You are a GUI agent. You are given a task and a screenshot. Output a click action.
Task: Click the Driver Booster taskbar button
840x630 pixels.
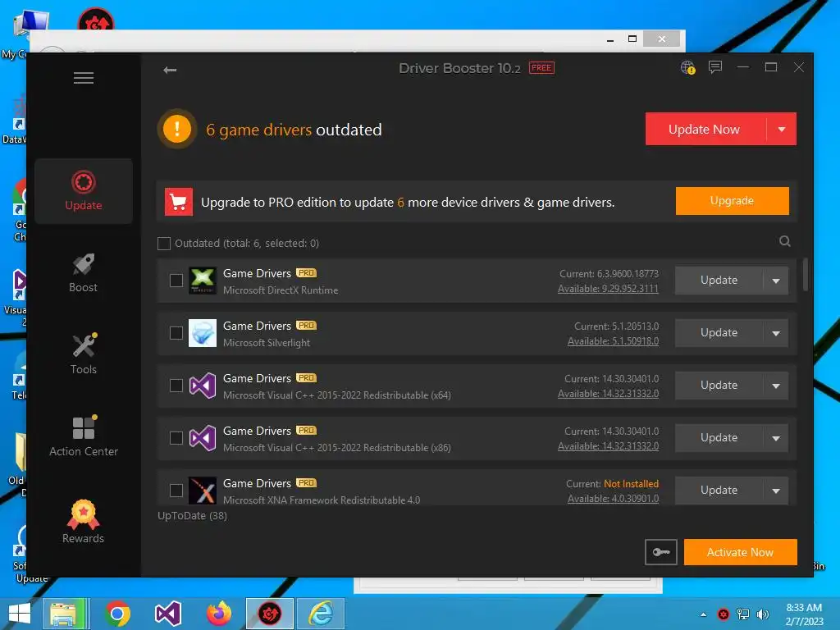269,614
